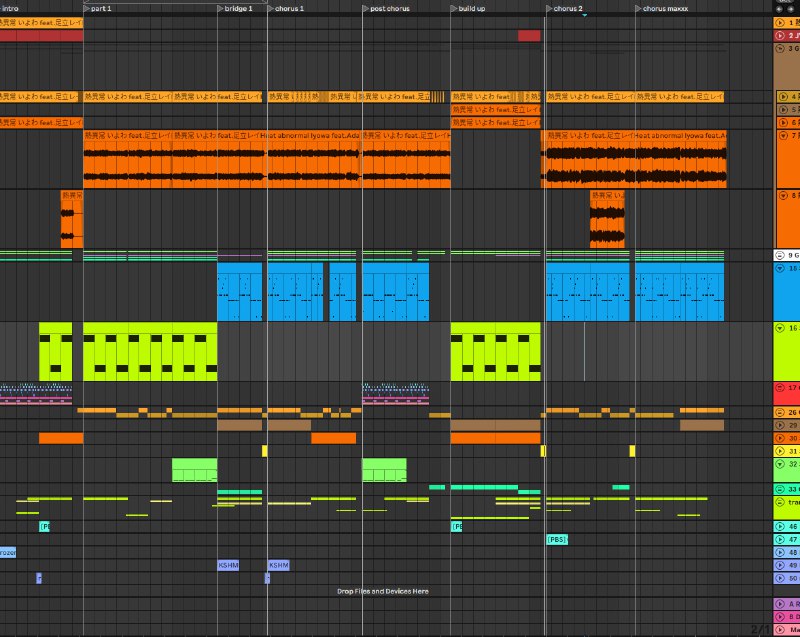Unfold track 46 cyan header arrow
Image resolution: width=800 pixels, height=637 pixels.
point(780,526)
